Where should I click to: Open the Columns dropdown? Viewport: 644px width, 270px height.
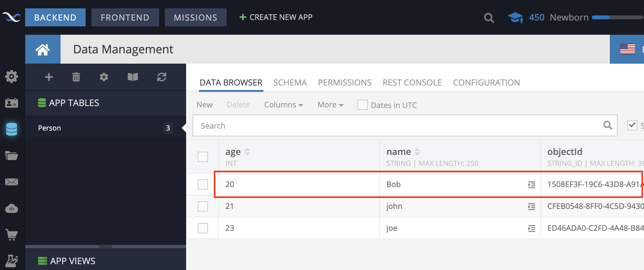click(284, 105)
